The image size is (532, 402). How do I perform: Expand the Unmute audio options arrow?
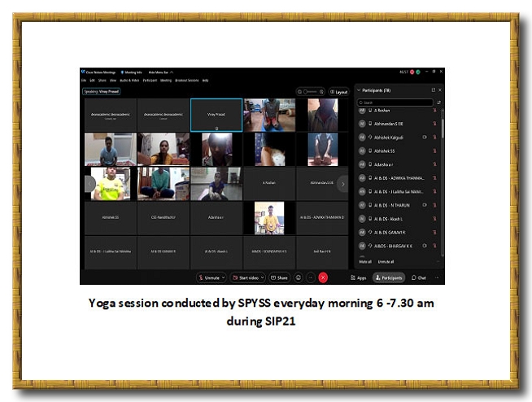[x=223, y=277]
